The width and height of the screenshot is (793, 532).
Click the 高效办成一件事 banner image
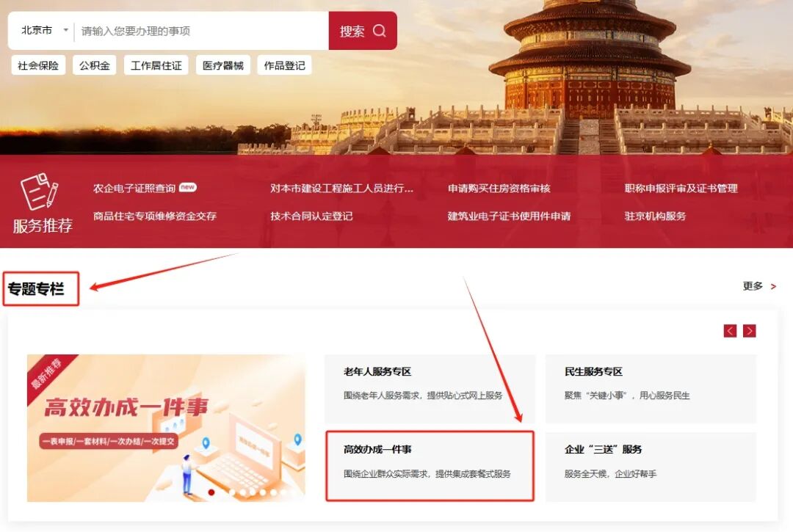(167, 428)
